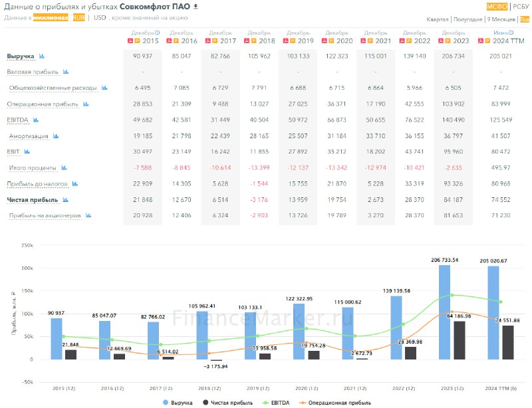Click the green EBITDA point for 2023
The width and height of the screenshot is (532, 408).
[452, 295]
